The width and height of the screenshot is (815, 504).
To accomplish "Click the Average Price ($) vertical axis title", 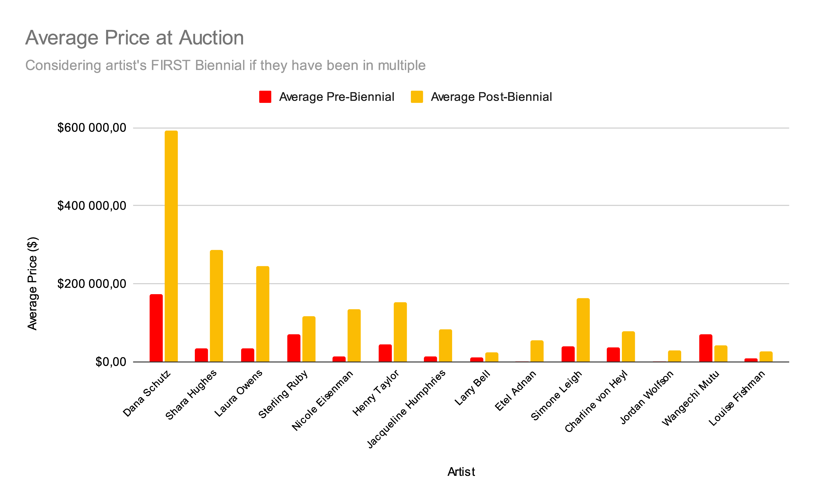I will tap(33, 284).
